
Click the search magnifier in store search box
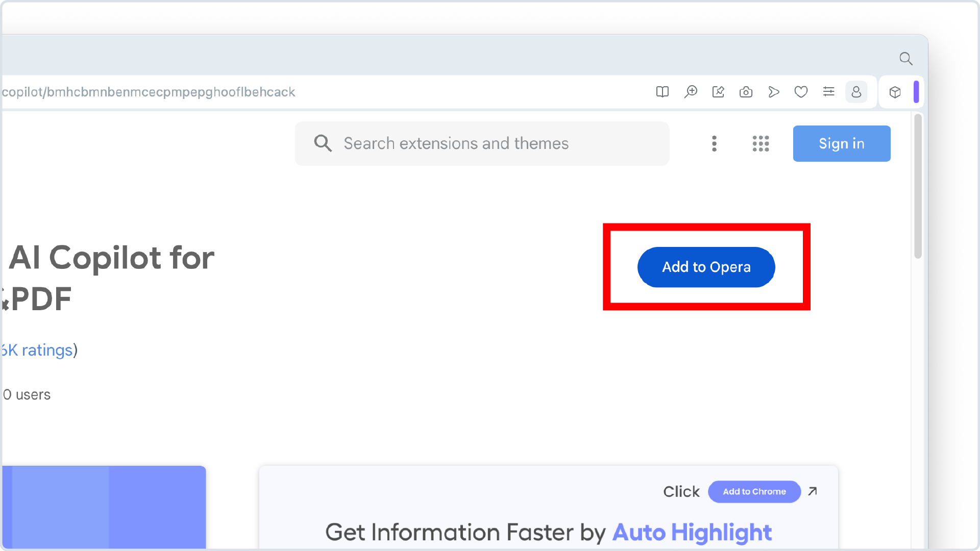coord(323,143)
